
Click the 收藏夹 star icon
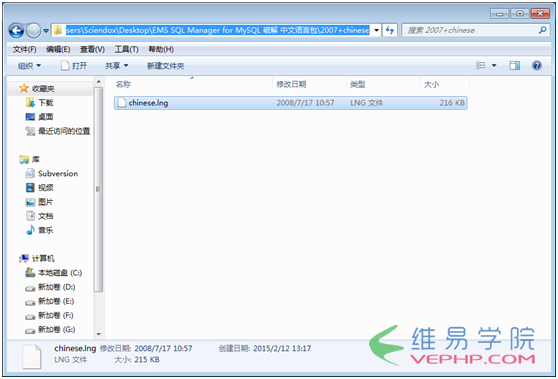point(24,88)
